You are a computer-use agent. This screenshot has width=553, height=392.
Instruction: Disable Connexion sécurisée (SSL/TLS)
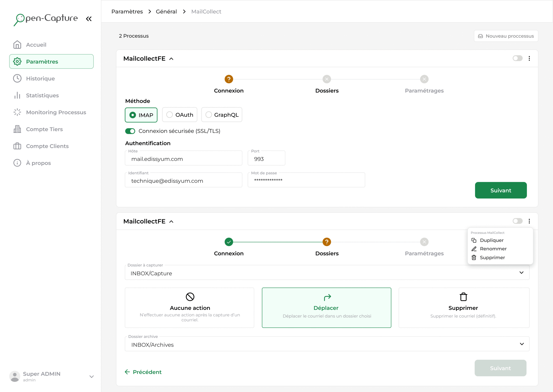(130, 131)
